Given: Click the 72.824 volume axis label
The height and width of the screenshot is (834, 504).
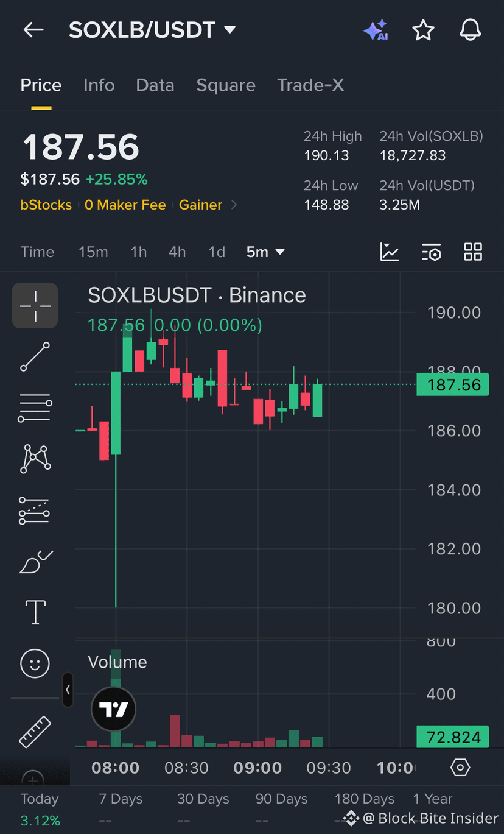Looking at the screenshot, I should click(x=453, y=737).
